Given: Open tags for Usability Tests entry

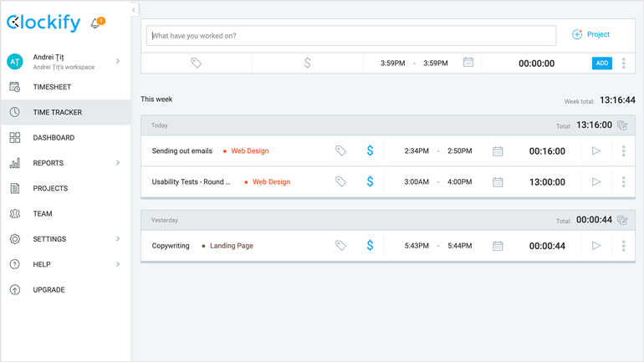Looking at the screenshot, I should 340,181.
